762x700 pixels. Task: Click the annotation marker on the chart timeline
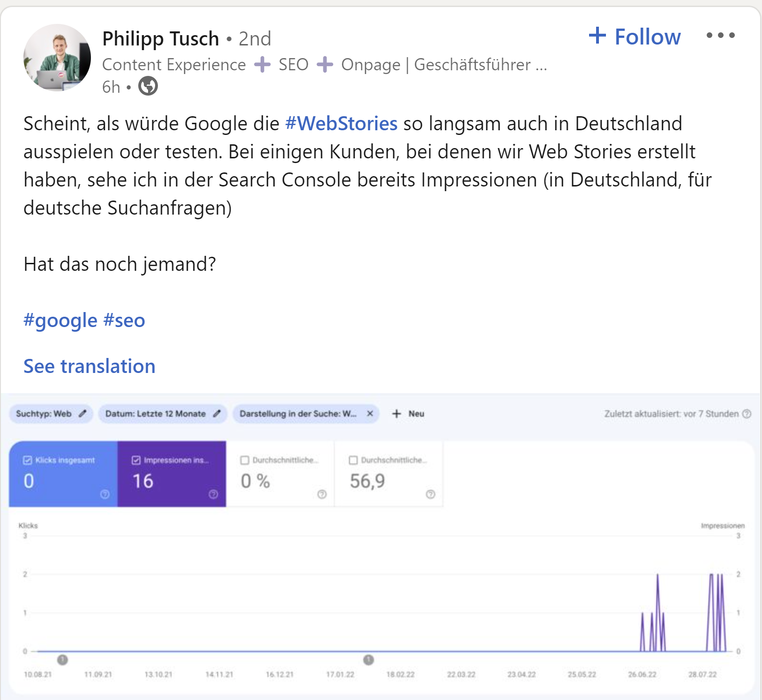[62, 659]
